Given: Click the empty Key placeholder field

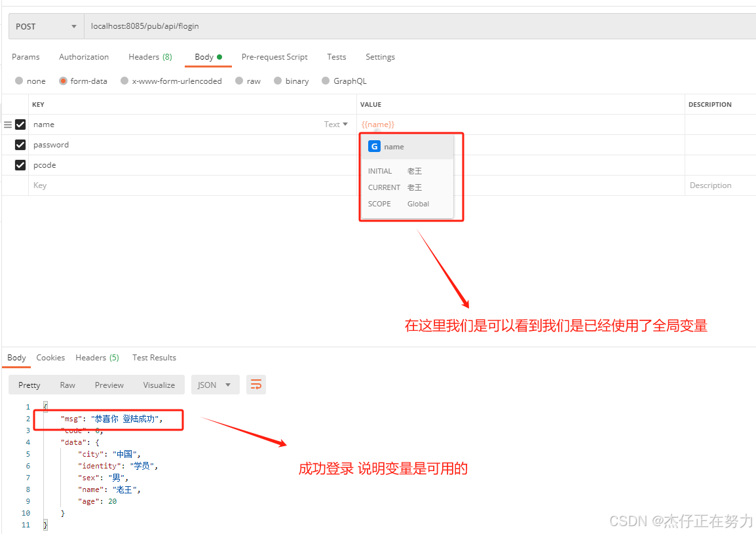Looking at the screenshot, I should 193,185.
